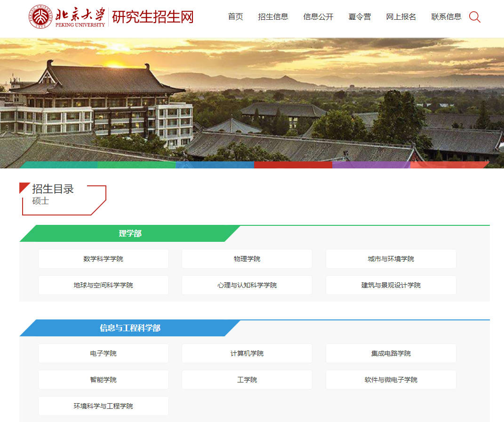Image resolution: width=504 pixels, height=422 pixels.
Task: Open 联系信息 in the navigation bar
Action: pos(446,16)
